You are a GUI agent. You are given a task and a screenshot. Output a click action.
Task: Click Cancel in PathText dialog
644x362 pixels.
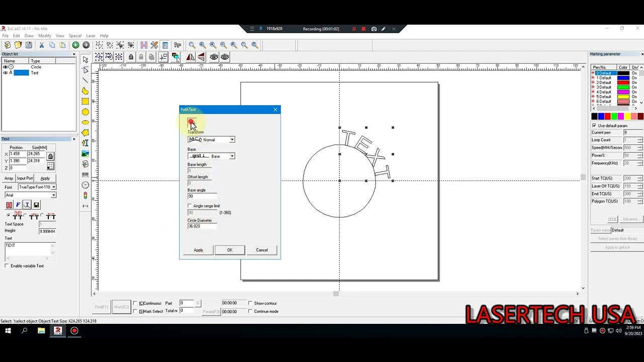pyautogui.click(x=262, y=250)
